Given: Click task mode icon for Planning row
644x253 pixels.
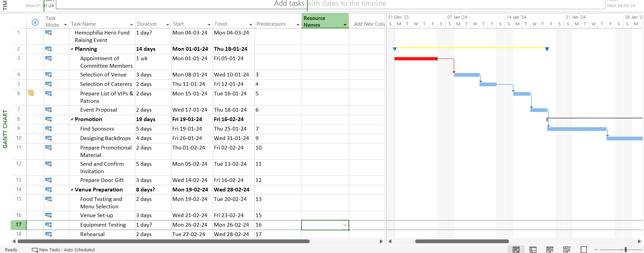Looking at the screenshot, I should 48,49.
